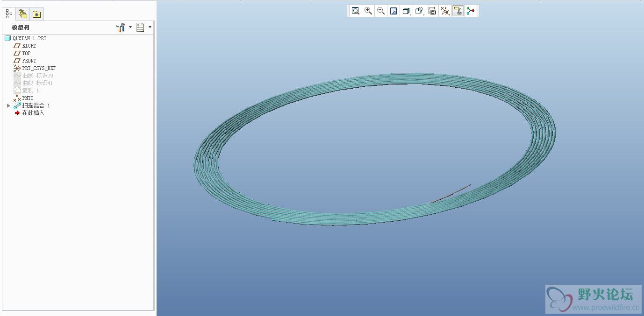Open the display style cube dropdown
The height and width of the screenshot is (316, 644).
click(407, 11)
